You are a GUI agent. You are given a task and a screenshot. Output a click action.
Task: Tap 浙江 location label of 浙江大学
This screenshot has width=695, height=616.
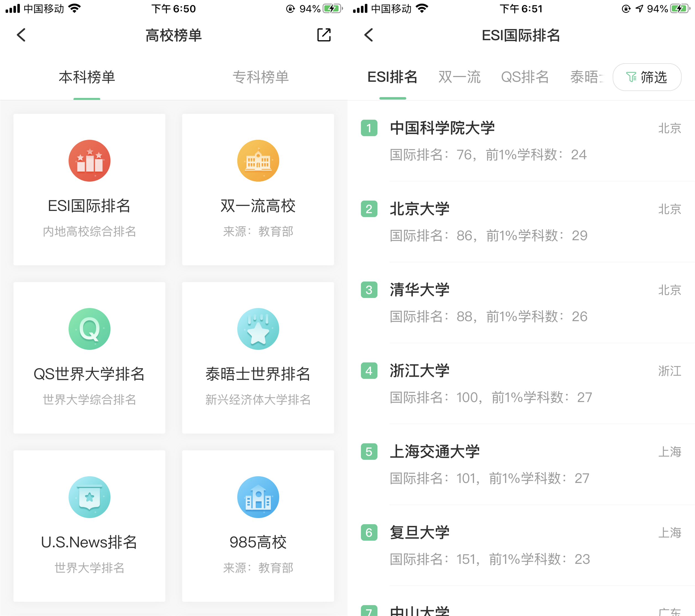(x=670, y=371)
